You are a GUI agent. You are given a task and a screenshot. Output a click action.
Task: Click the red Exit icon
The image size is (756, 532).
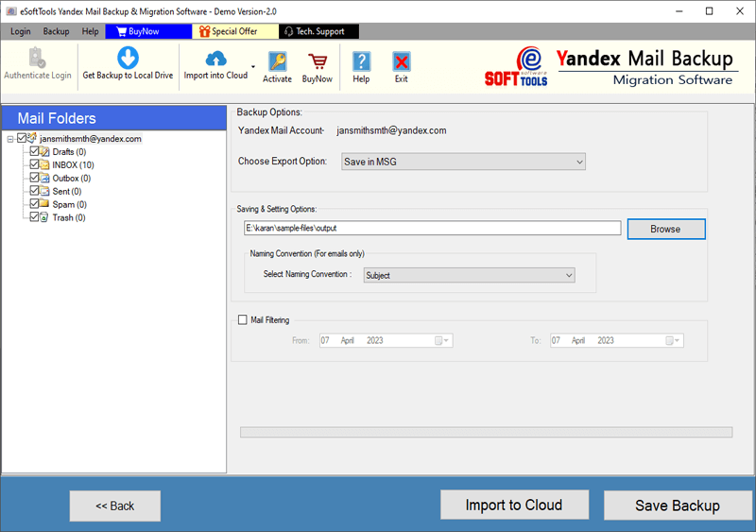click(x=401, y=61)
